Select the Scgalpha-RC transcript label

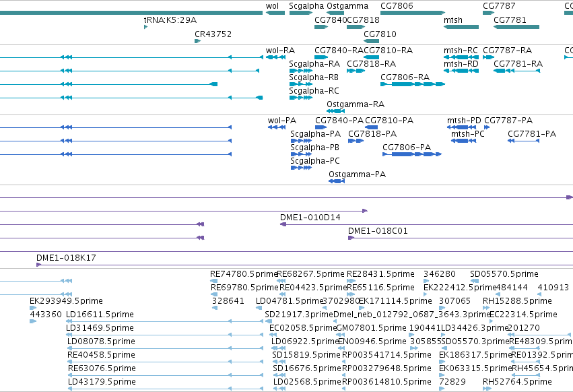tap(314, 91)
